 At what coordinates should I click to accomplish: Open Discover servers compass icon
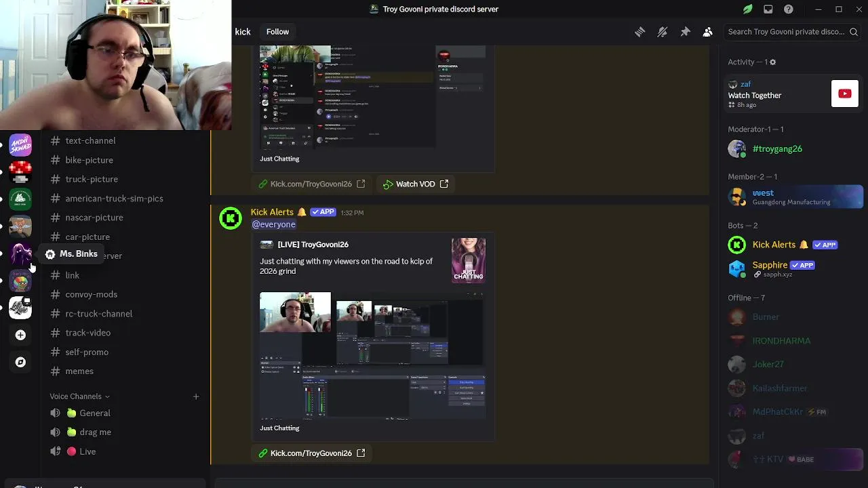point(20,362)
